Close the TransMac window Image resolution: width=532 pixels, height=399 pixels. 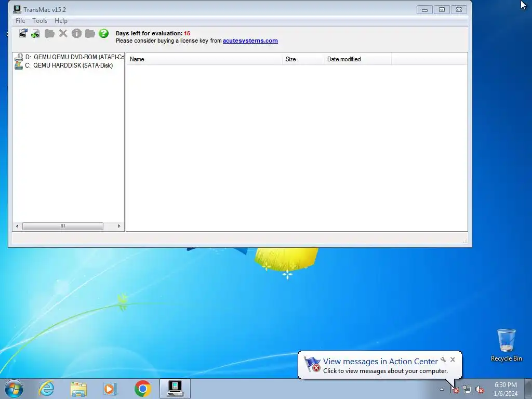459,10
